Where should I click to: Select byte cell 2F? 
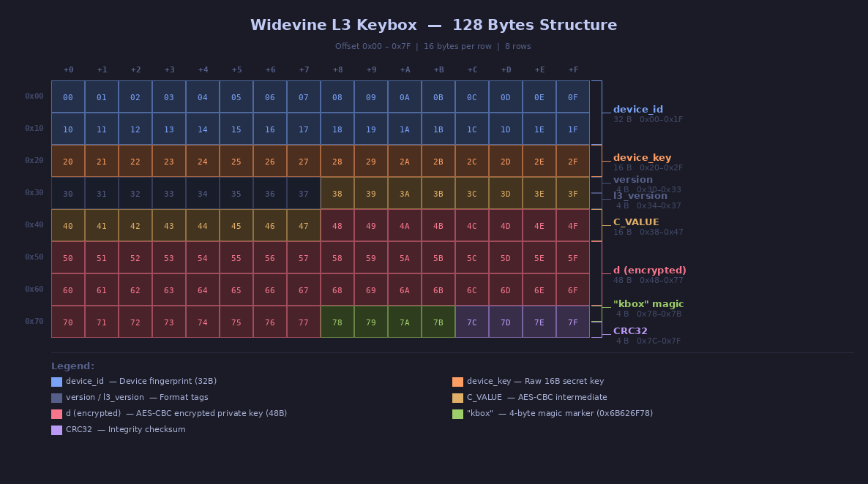click(x=573, y=161)
